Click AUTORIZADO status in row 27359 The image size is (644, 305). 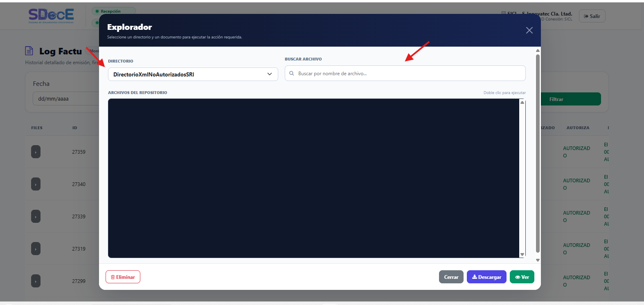click(x=576, y=152)
